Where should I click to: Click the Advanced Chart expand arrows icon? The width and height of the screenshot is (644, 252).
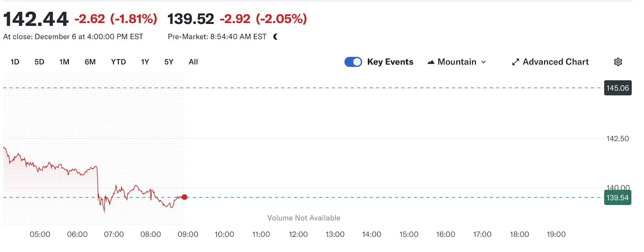pyautogui.click(x=516, y=62)
